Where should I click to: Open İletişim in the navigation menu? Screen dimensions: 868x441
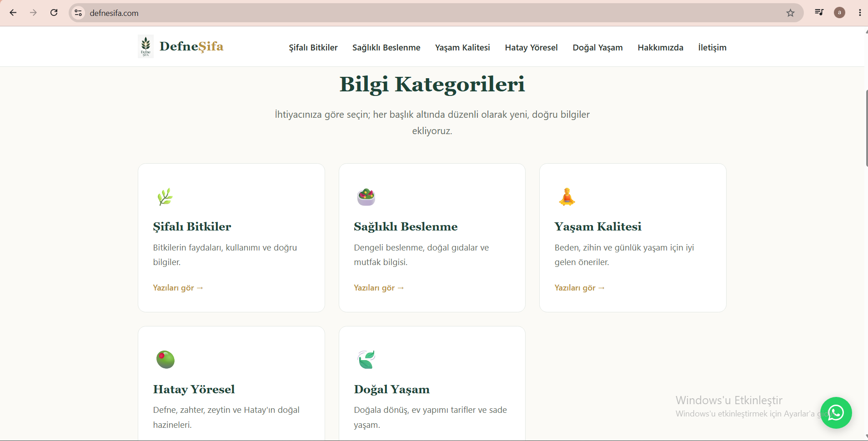point(712,47)
